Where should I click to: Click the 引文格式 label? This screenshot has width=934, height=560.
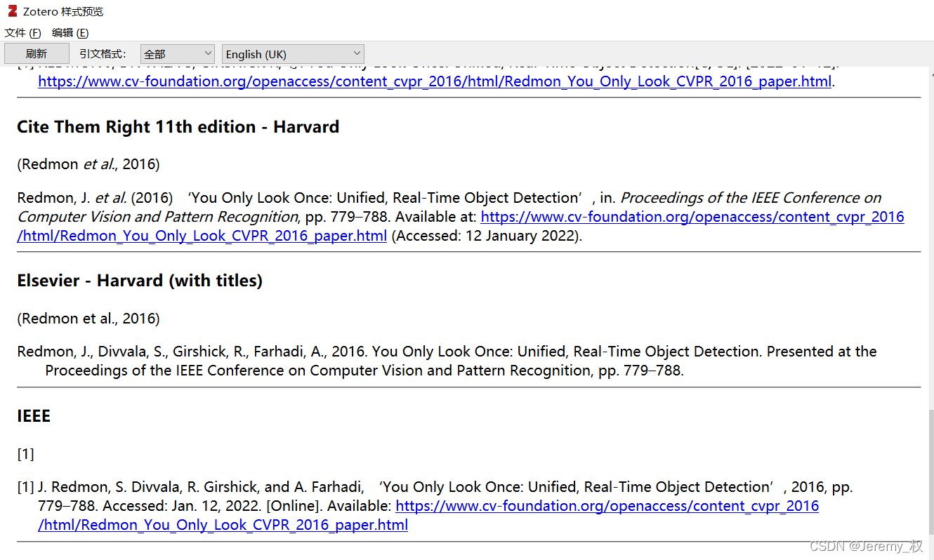(x=103, y=54)
